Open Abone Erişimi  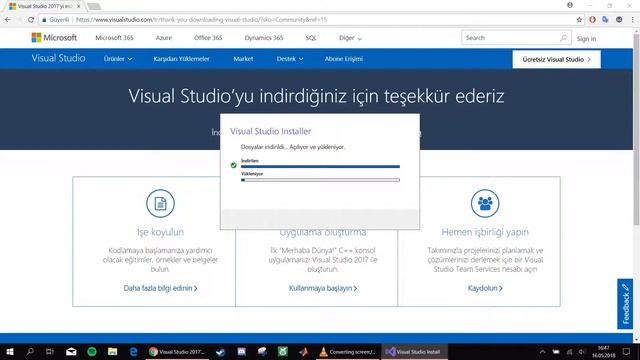pos(344,59)
